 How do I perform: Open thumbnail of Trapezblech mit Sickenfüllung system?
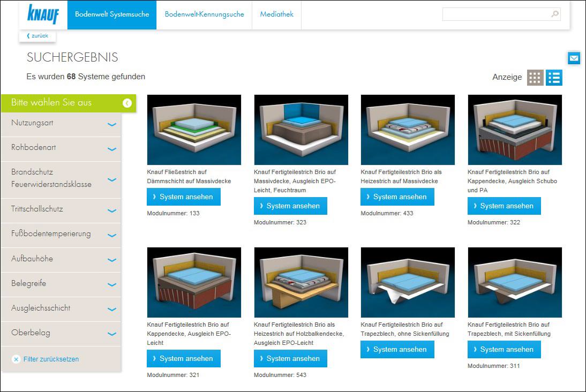pos(515,282)
